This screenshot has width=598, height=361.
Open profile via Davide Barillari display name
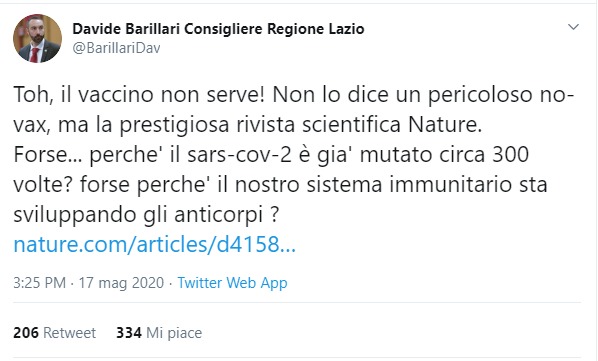[218, 29]
